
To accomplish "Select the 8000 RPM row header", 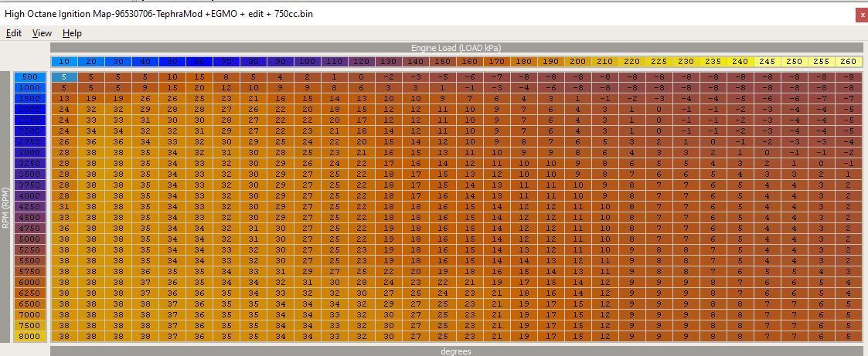I will click(29, 337).
